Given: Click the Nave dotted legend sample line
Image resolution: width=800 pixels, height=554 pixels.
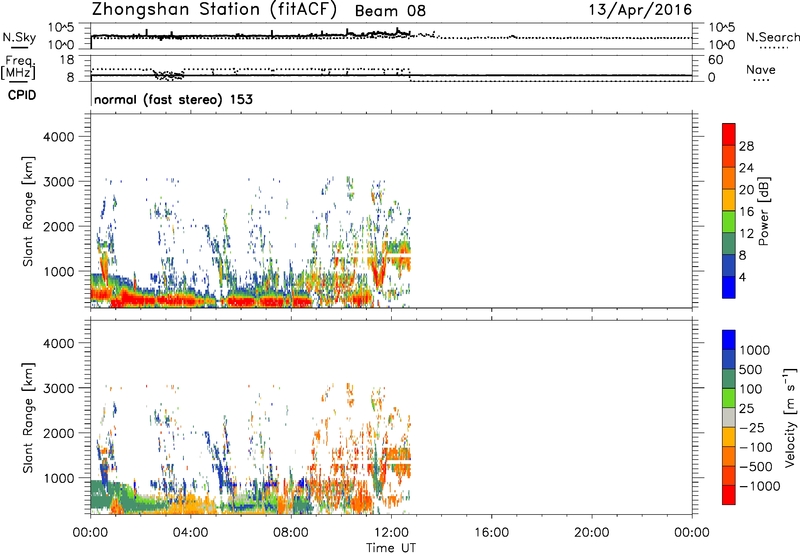Looking at the screenshot, I should [x=761, y=81].
